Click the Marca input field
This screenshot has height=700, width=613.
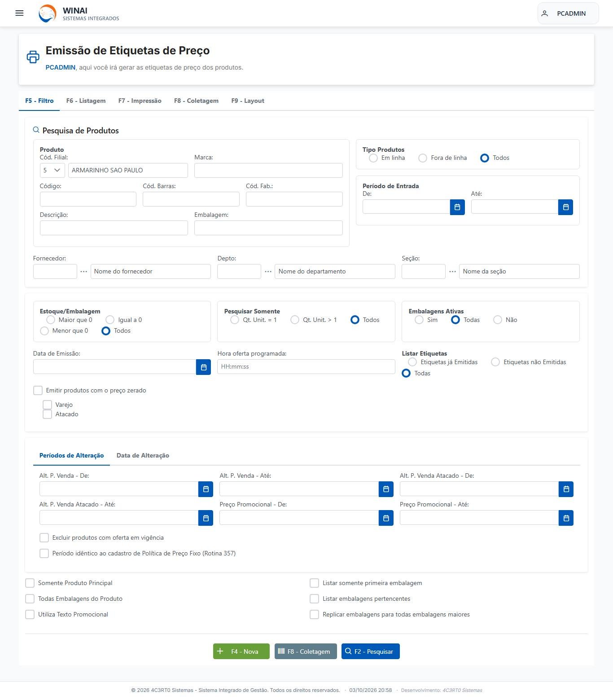268,170
